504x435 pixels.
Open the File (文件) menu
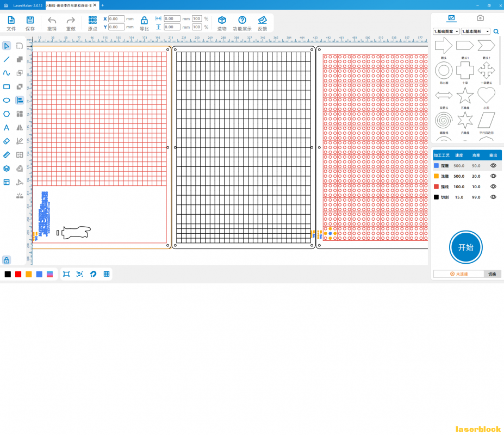pyautogui.click(x=11, y=23)
